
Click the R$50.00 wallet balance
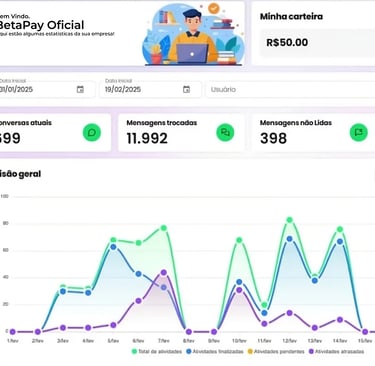[x=287, y=42]
